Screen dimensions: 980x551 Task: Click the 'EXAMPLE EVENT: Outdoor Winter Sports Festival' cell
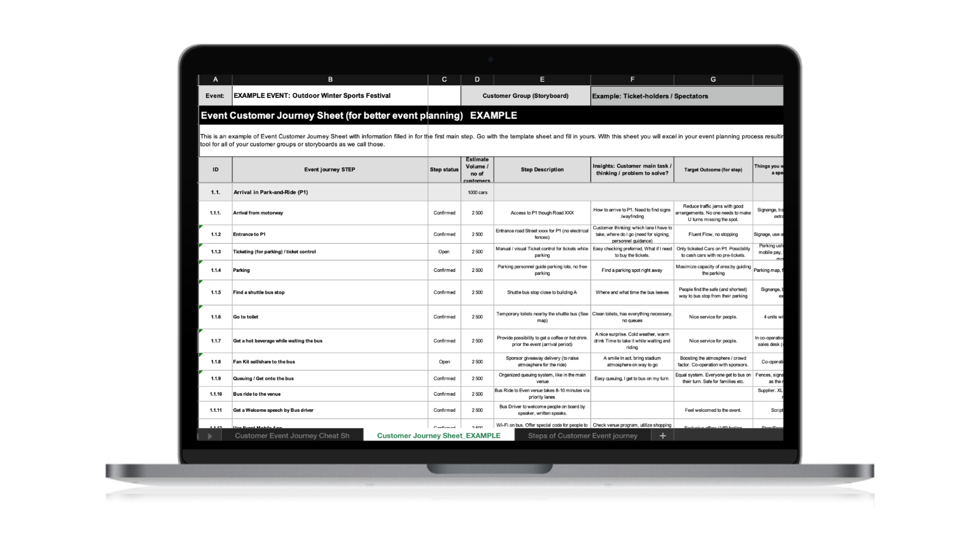pyautogui.click(x=330, y=95)
